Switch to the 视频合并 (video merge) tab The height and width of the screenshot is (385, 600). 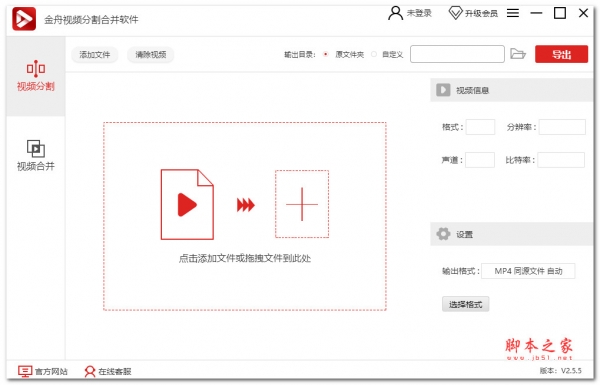36,155
